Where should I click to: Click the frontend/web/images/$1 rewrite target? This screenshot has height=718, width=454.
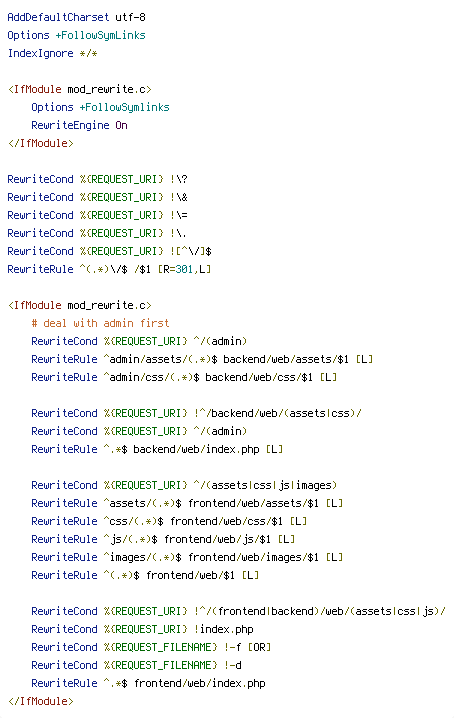pyautogui.click(x=253, y=557)
